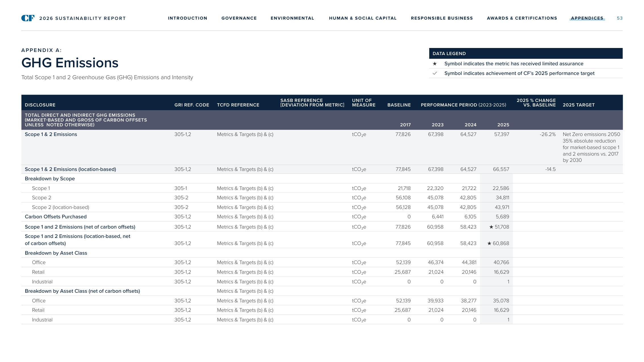The image size is (644, 362).
Task: Click the GRI Ref. Code column header
Action: [192, 105]
